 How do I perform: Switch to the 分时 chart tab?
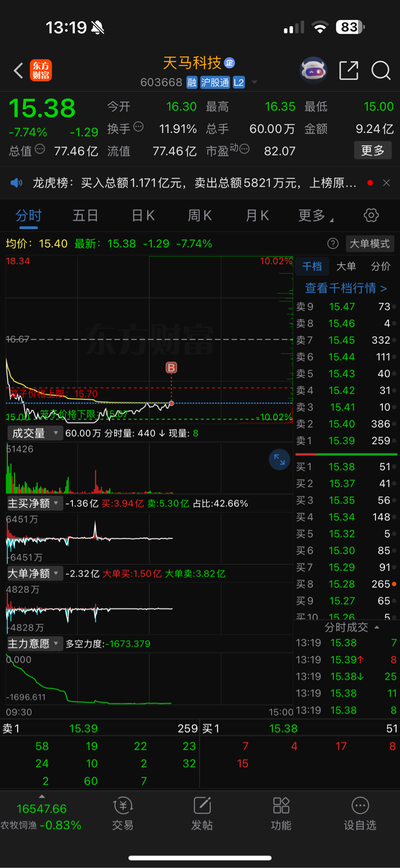tap(29, 215)
